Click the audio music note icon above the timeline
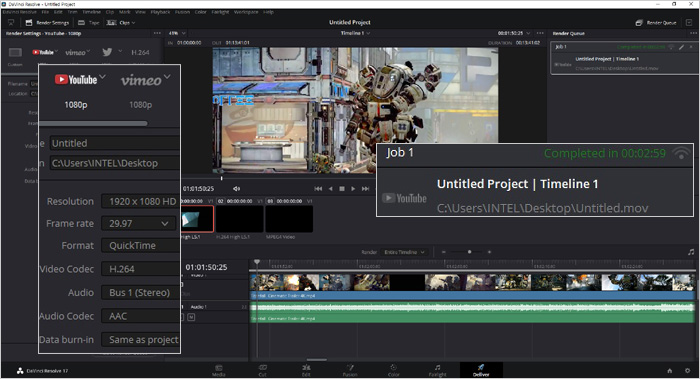700x379 pixels. 691,252
